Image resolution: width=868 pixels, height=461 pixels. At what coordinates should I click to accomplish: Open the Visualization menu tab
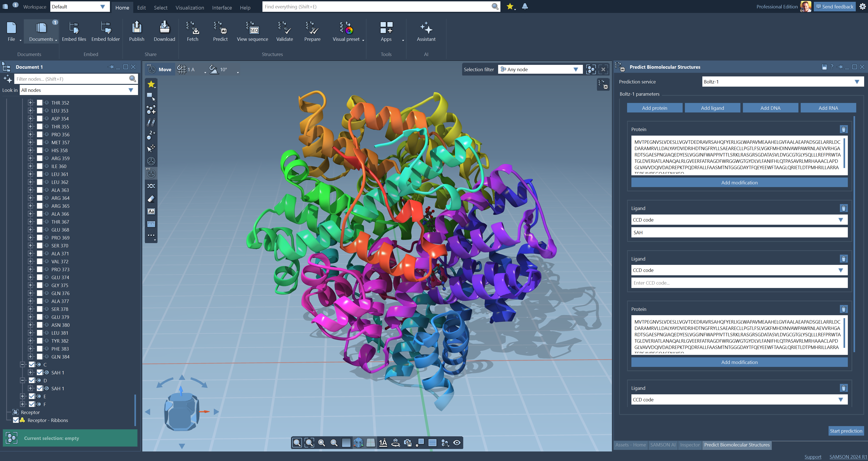click(189, 7)
